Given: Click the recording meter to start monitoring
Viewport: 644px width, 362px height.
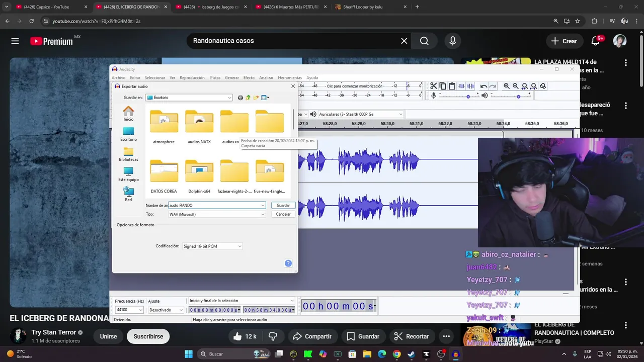Looking at the screenshot, I should pos(355,86).
